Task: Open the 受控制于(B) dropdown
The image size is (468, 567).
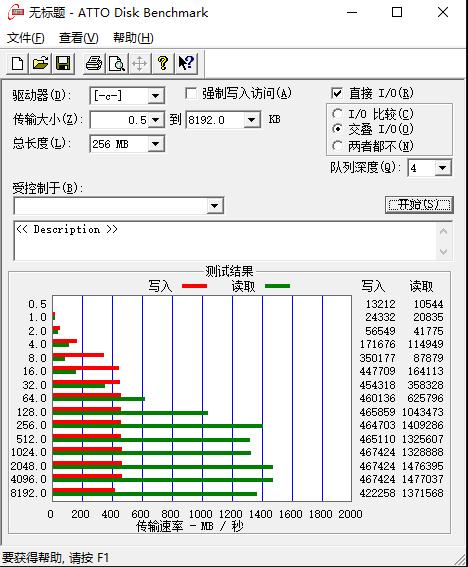Action: tap(214, 206)
